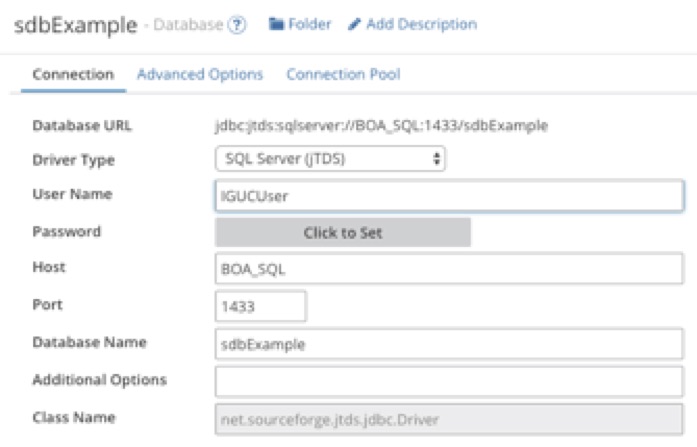The height and width of the screenshot is (447, 697).
Task: Click the sdbExample database title
Action: point(75,25)
